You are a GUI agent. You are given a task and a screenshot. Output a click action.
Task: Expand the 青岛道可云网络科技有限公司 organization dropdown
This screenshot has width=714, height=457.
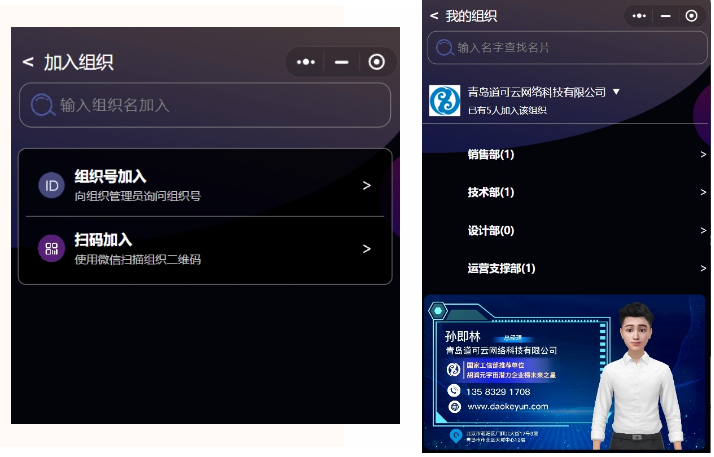pyautogui.click(x=616, y=92)
